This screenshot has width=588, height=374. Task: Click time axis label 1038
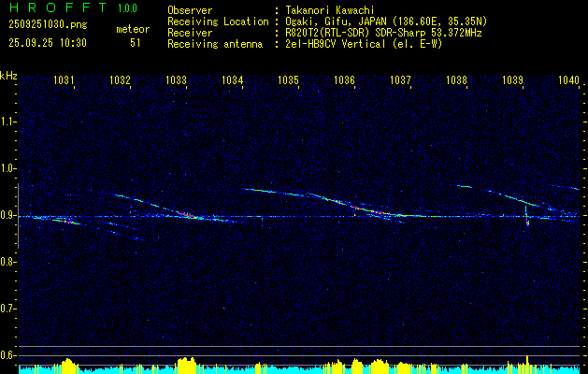click(457, 79)
